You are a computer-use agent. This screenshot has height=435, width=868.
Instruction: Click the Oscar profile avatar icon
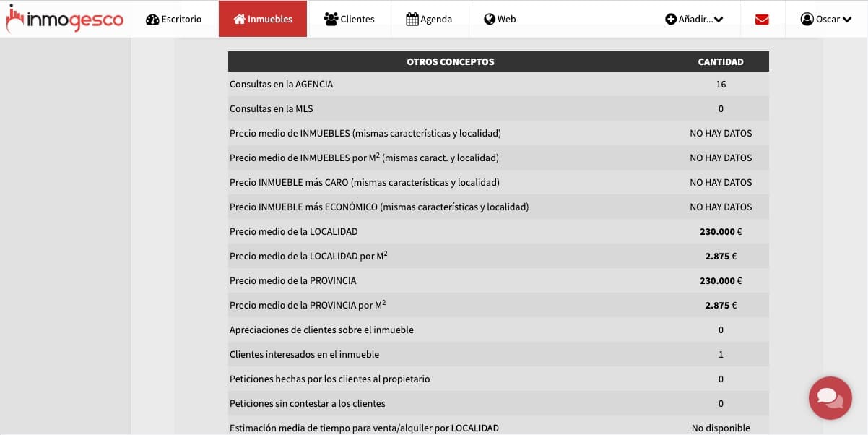click(x=807, y=19)
